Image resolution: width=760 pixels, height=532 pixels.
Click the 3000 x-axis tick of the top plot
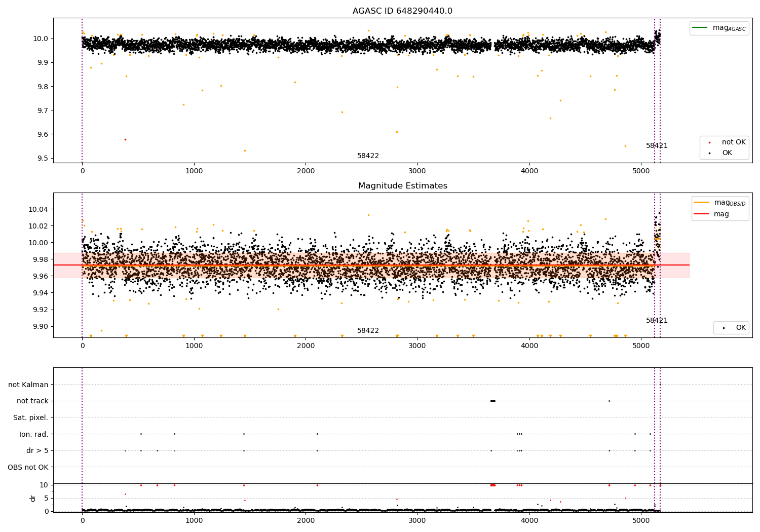[417, 171]
